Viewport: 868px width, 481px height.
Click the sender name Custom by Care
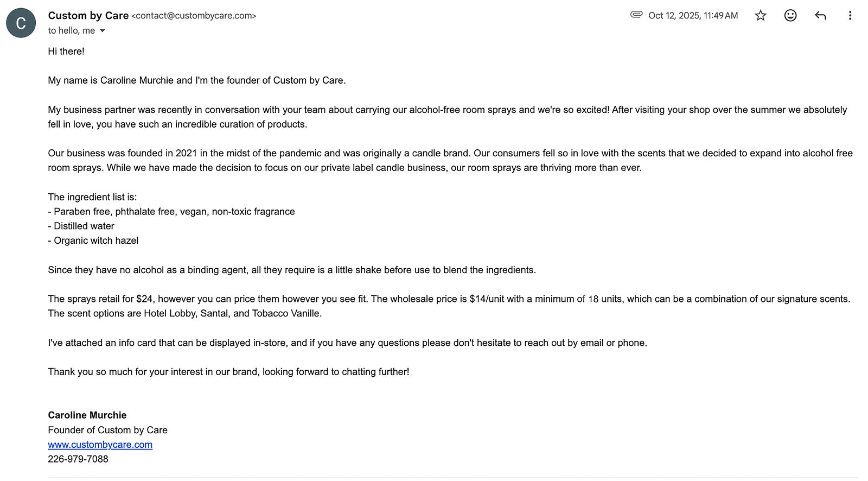tap(88, 15)
